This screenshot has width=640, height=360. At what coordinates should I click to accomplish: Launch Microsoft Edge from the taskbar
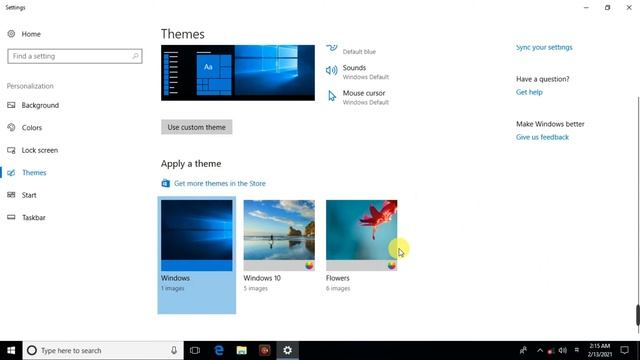click(219, 350)
